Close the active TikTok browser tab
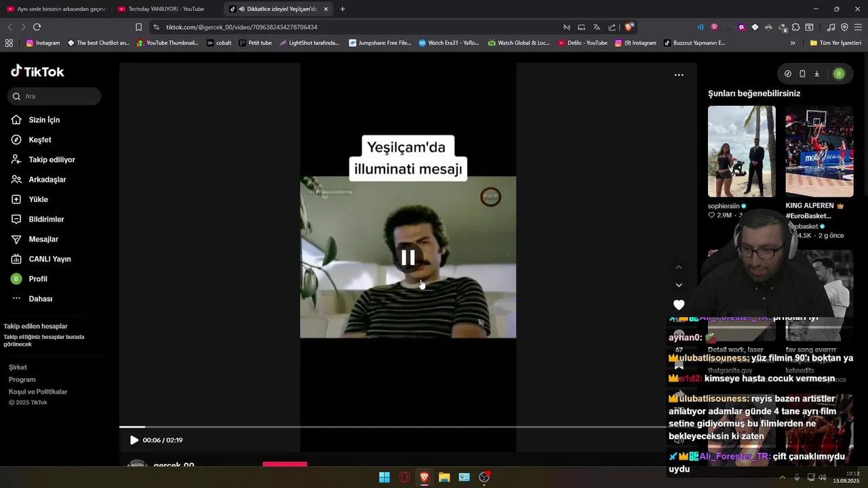The height and width of the screenshot is (488, 868). point(326,9)
